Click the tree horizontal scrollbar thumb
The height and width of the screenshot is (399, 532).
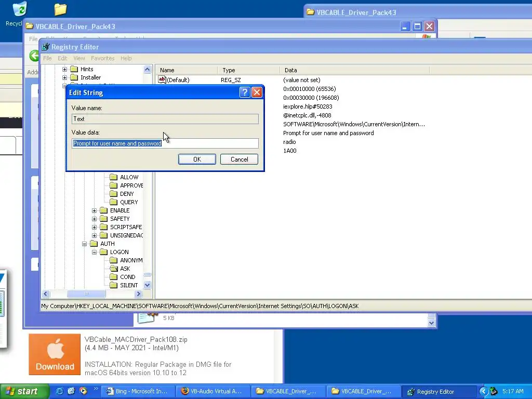[x=86, y=294]
